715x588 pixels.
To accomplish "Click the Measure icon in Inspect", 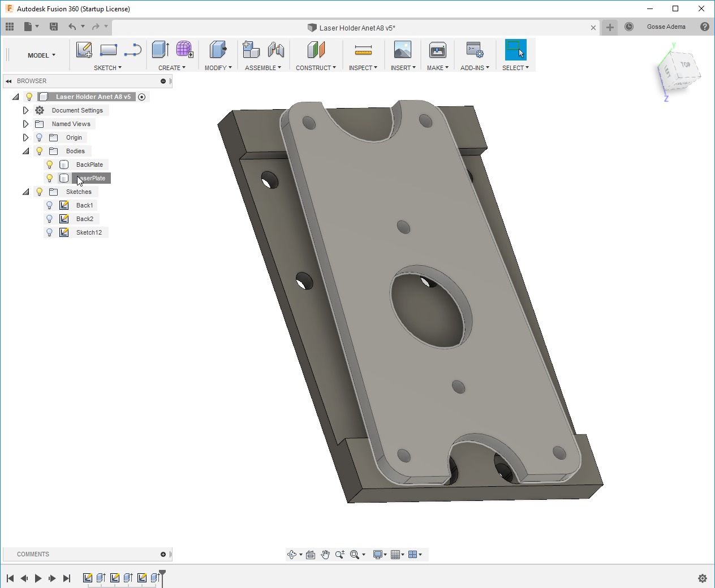I will [x=363, y=51].
